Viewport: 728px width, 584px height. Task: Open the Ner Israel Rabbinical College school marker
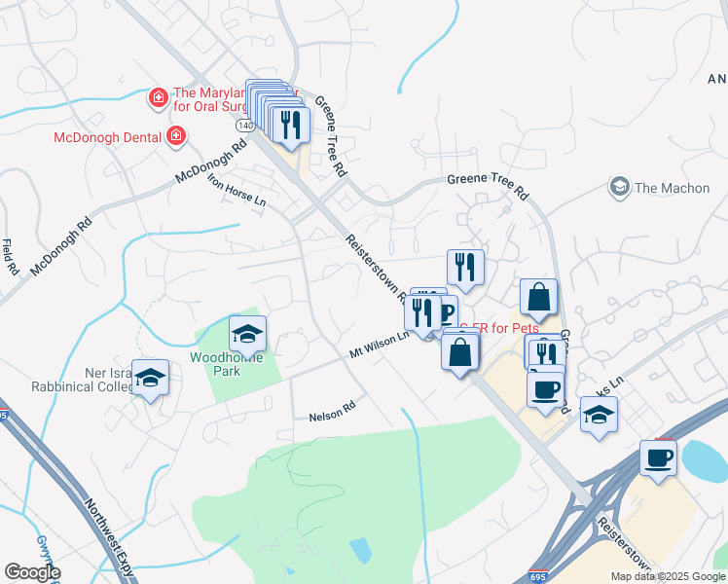coord(151,379)
